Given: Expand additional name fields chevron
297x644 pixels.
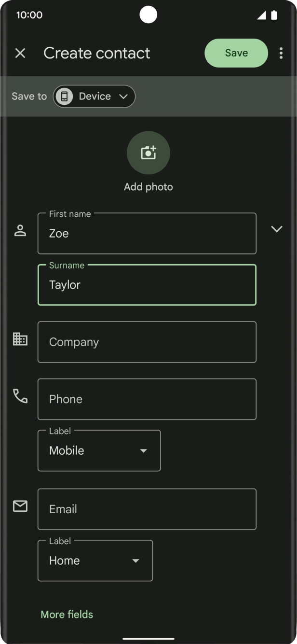Looking at the screenshot, I should 277,229.
